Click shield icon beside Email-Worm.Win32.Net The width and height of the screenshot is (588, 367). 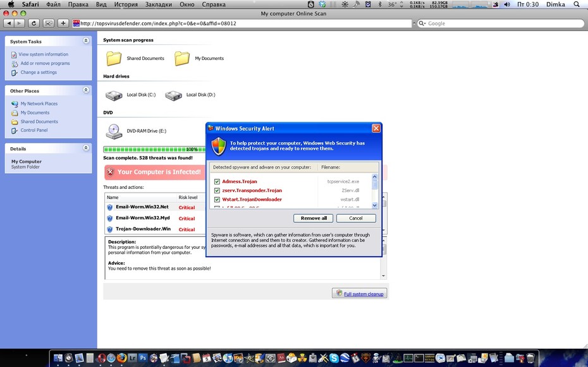coord(109,207)
